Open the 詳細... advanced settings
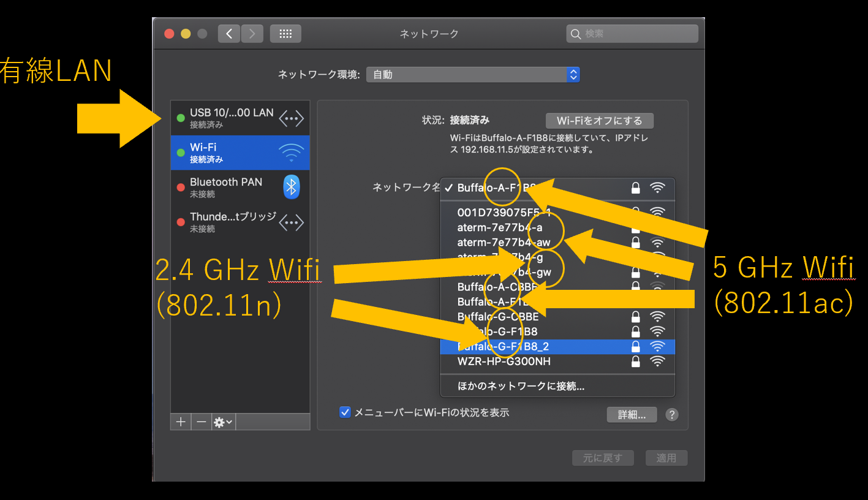Screen dimensions: 868x500 (x=631, y=415)
